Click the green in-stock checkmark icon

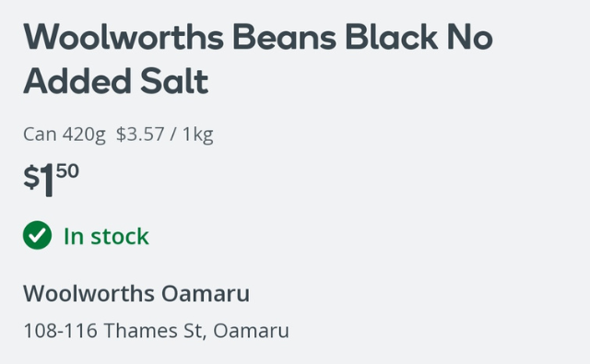pos(37,235)
